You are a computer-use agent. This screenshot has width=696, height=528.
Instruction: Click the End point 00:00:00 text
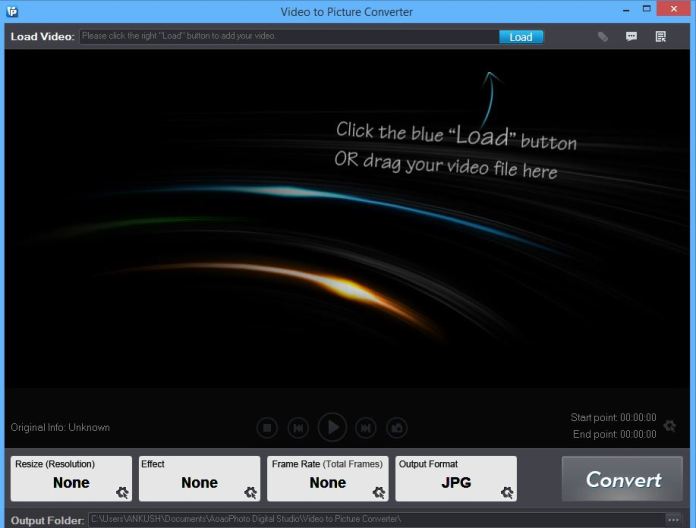(x=614, y=434)
